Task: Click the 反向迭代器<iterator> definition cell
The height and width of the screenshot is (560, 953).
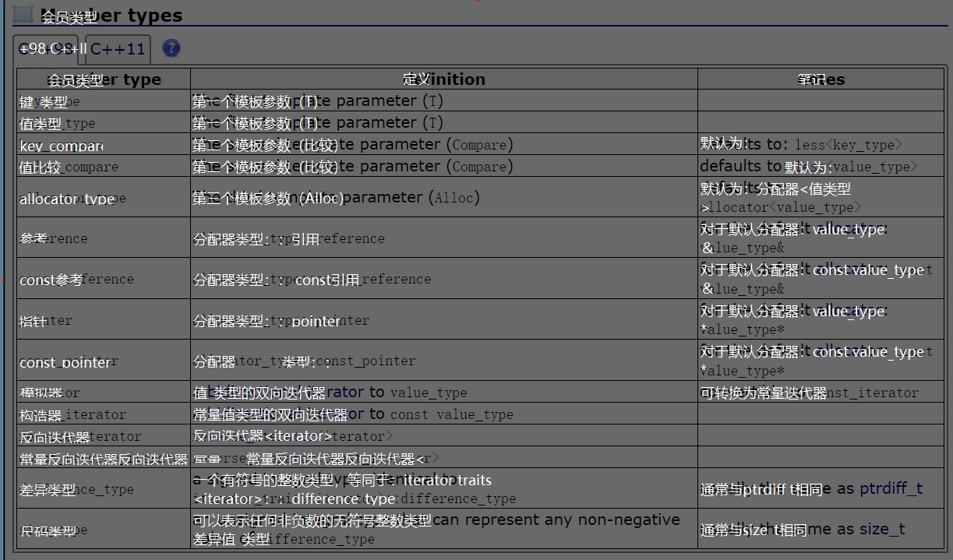Action: (444, 436)
